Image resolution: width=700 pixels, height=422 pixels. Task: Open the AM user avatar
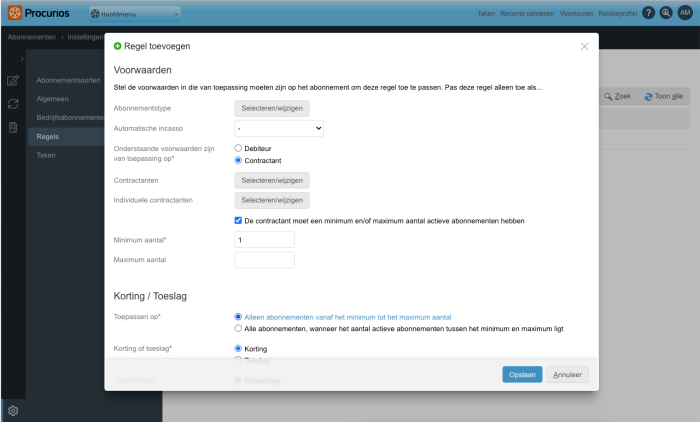coord(685,13)
